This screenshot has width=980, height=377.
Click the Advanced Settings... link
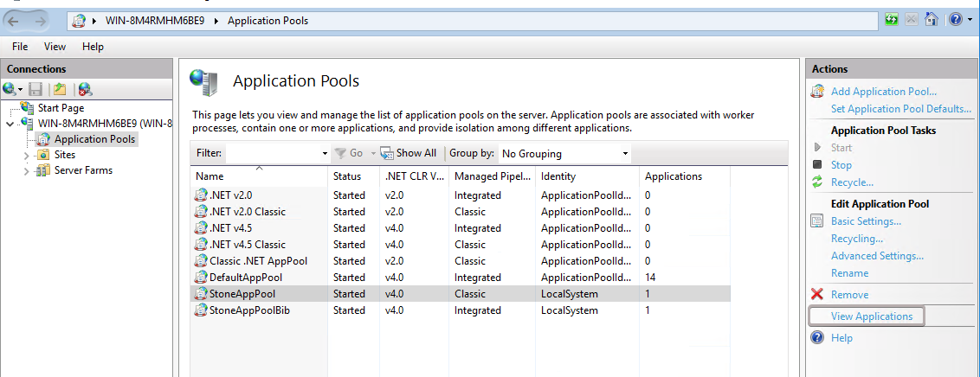tap(876, 256)
